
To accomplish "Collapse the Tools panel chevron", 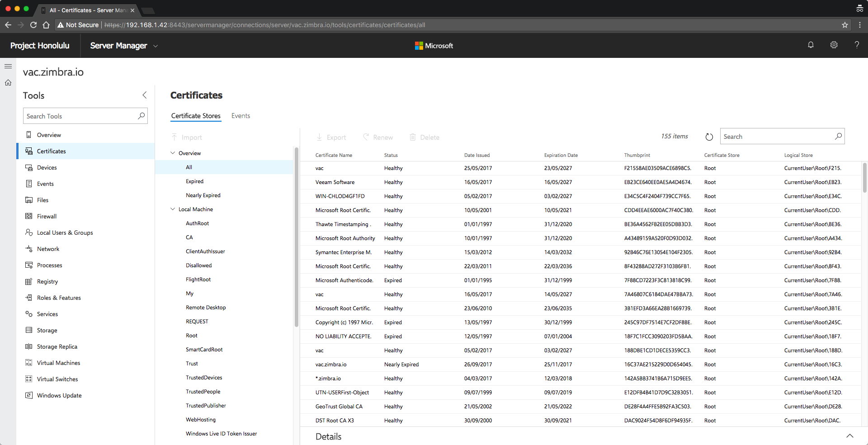I will point(145,95).
